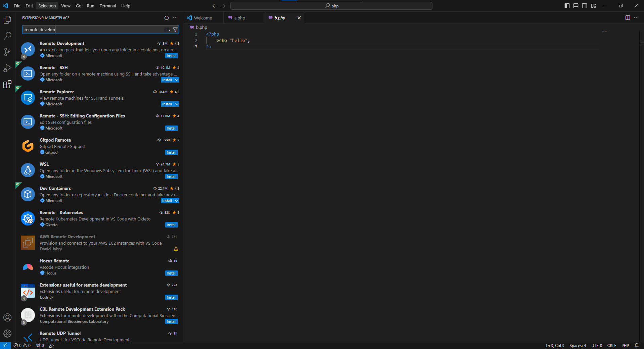Open Views and More Actions in the Extensions panel
Viewport: 644px width, 349px height.
click(175, 18)
